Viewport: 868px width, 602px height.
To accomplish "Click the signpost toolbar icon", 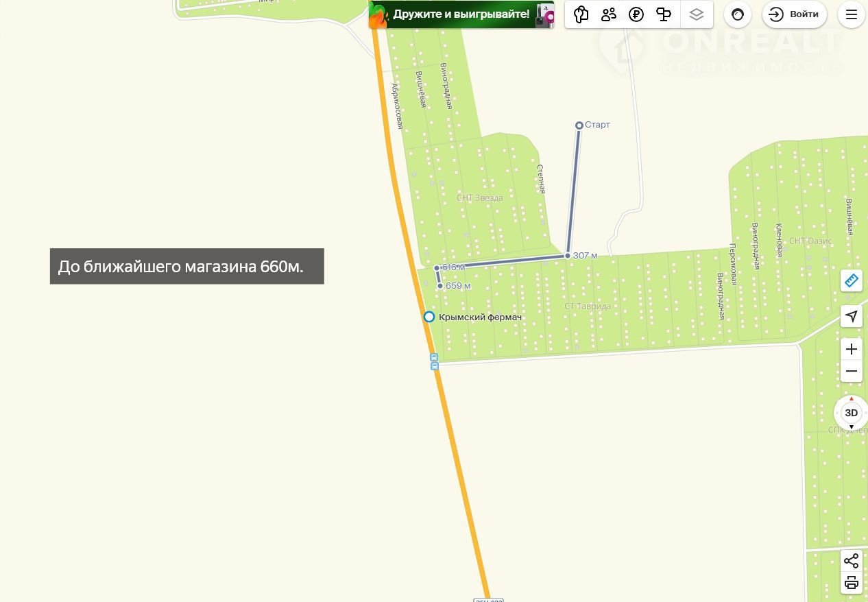I will point(664,14).
